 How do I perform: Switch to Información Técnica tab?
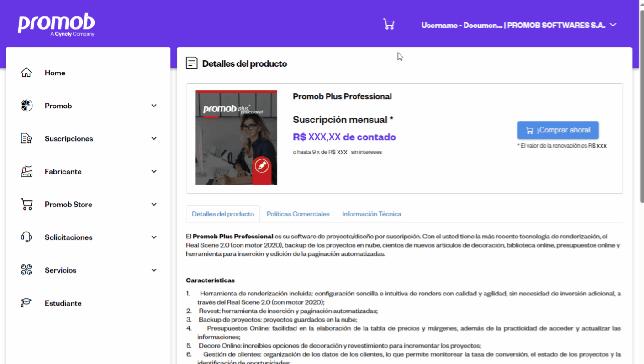pyautogui.click(x=372, y=214)
